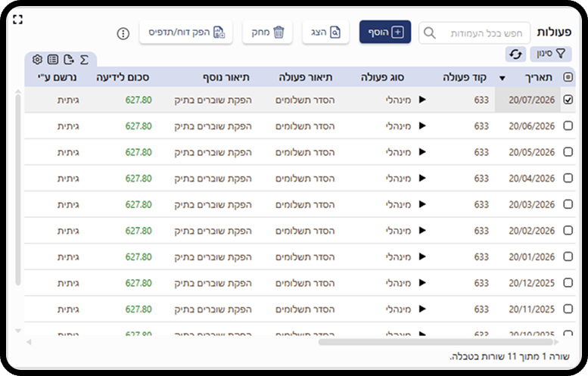Uncheck the 20/07/2026 row checkbox
The image size is (588, 376).
pyautogui.click(x=568, y=100)
